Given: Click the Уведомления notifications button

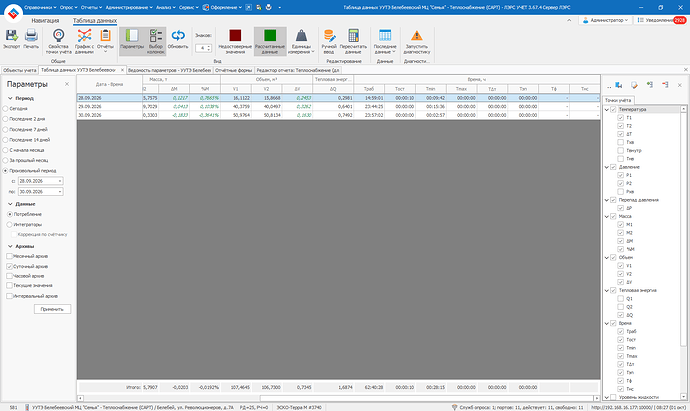Looking at the screenshot, I should 661,20.
